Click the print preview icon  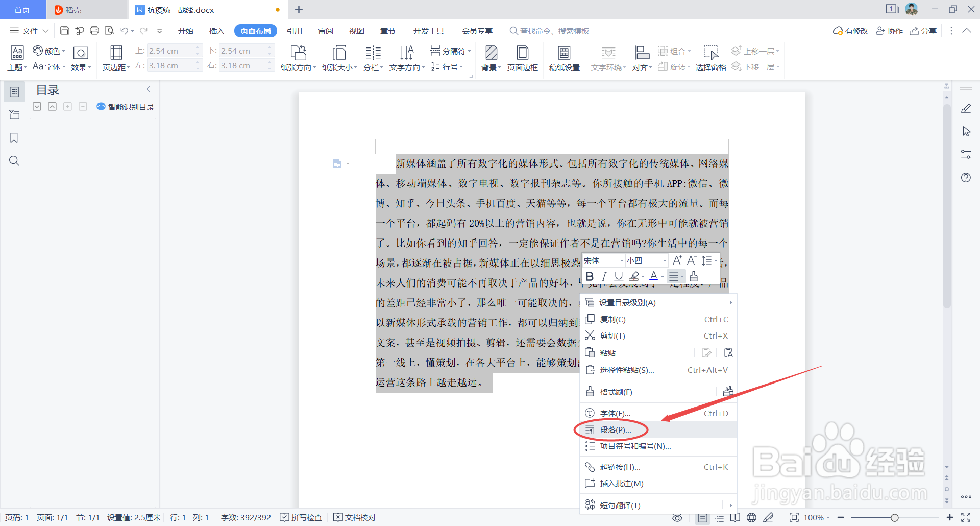109,31
